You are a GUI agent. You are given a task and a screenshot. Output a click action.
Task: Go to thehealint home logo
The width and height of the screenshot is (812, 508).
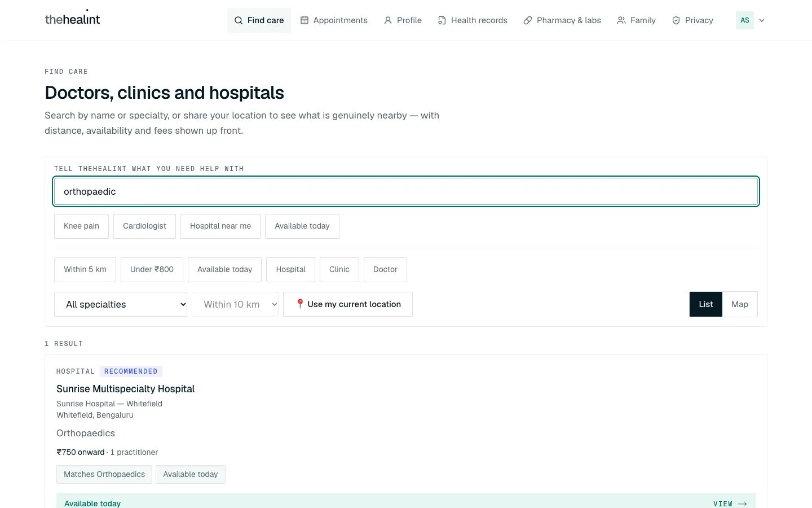pyautogui.click(x=72, y=19)
